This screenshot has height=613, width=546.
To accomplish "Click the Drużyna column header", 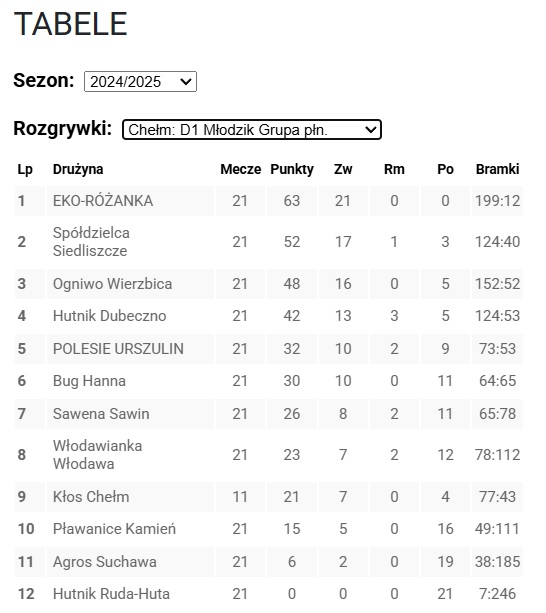I will [x=78, y=169].
